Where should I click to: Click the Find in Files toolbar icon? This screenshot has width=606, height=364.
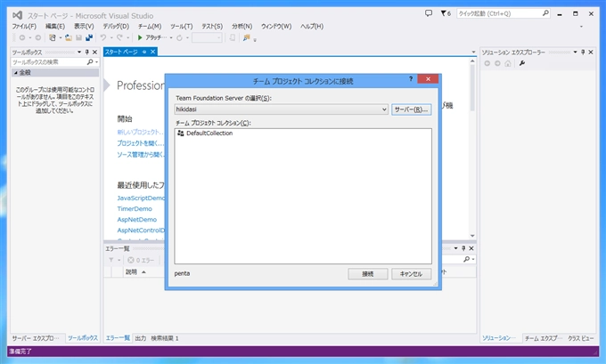tap(246, 38)
